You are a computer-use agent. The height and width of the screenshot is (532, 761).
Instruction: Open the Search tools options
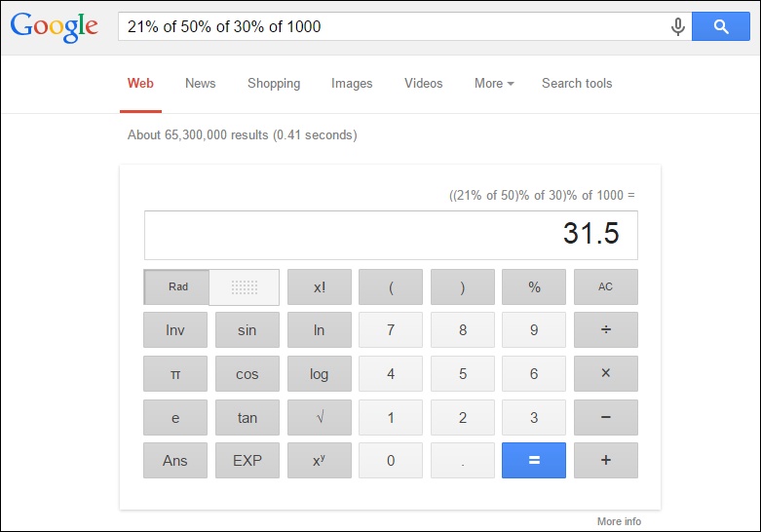[577, 84]
